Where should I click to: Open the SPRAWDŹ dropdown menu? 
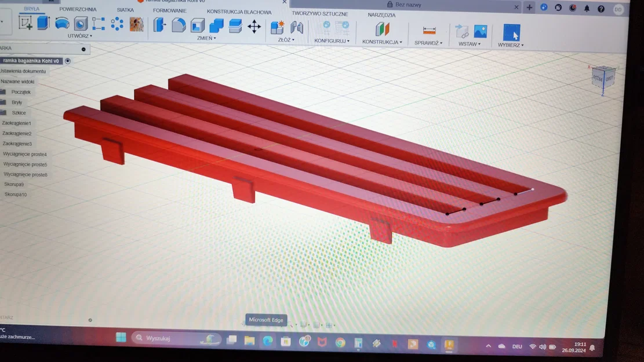tap(428, 43)
